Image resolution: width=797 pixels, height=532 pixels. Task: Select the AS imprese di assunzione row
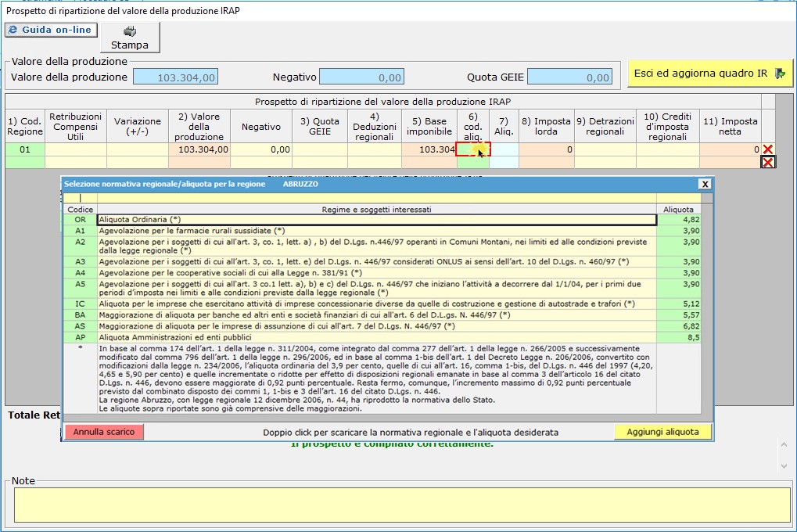pyautogui.click(x=377, y=326)
